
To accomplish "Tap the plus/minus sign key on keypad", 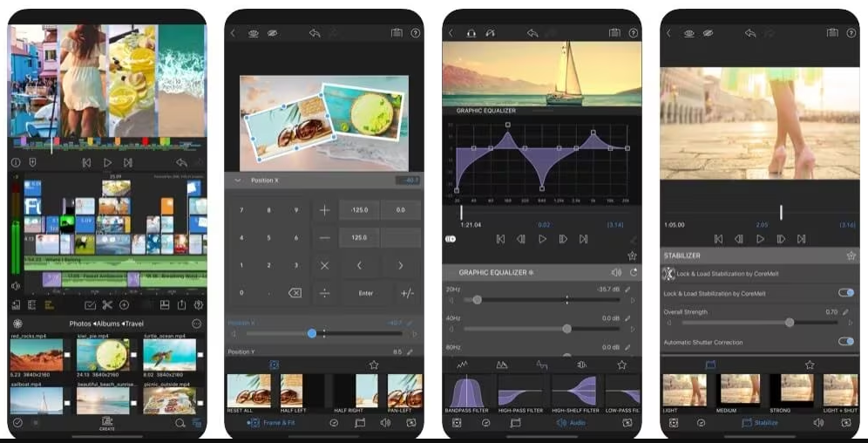I will (408, 293).
